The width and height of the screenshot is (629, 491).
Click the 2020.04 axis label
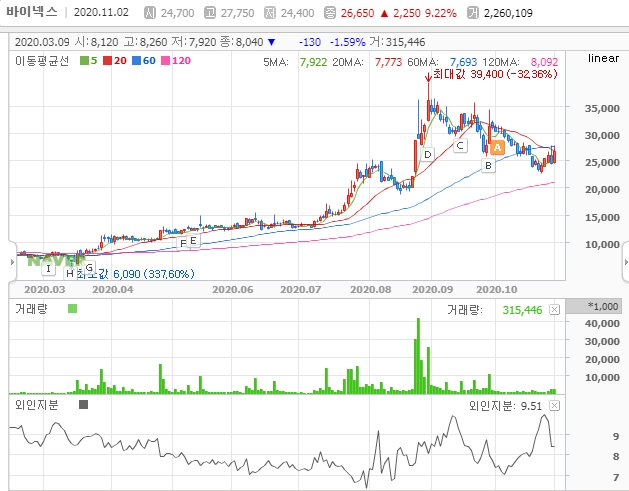pos(113,290)
